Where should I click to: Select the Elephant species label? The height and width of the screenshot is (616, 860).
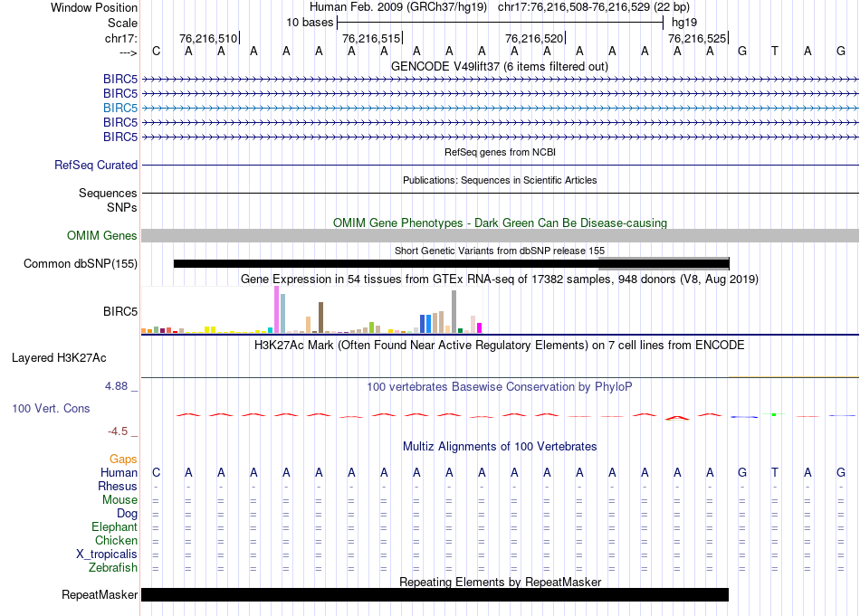click(115, 527)
